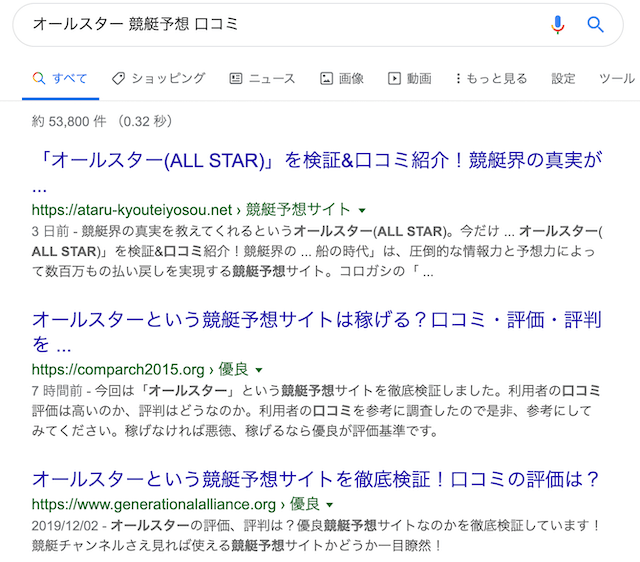Click the ataru-kyouteiyosou.net URL

132,210
